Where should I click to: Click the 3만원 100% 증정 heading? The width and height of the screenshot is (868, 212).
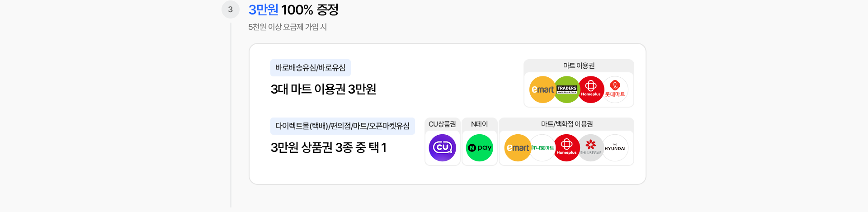[x=293, y=9]
